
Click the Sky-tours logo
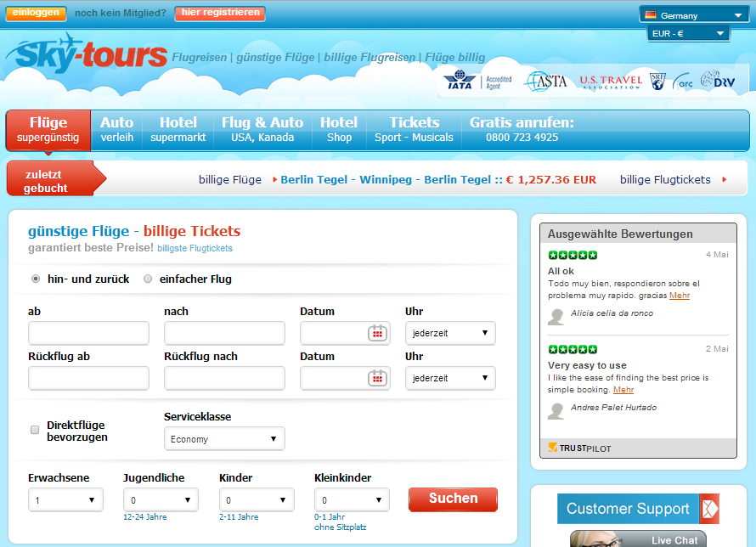(87, 54)
